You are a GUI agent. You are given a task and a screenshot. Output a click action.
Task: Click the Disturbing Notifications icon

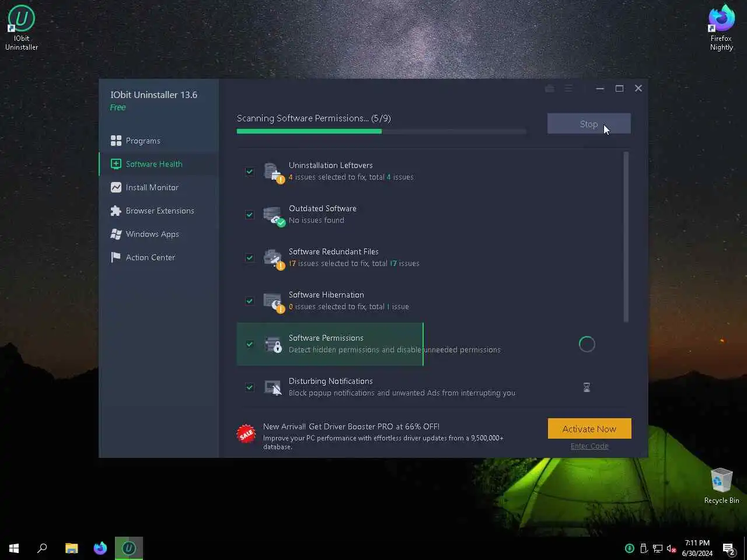click(273, 387)
